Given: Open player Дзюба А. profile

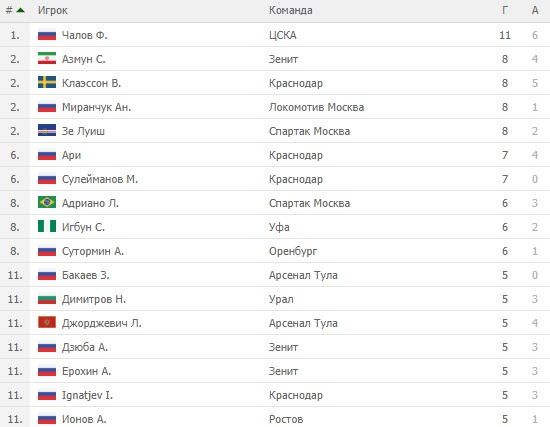Looking at the screenshot, I should pos(85,347).
